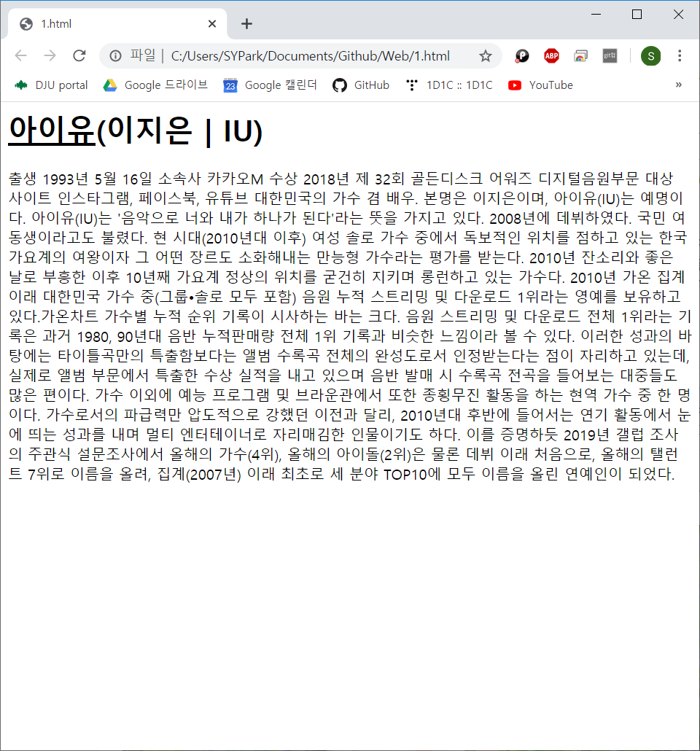Screen dimensions: 700x751
Task: Minimize the Chrome window
Action: pyautogui.click(x=596, y=15)
